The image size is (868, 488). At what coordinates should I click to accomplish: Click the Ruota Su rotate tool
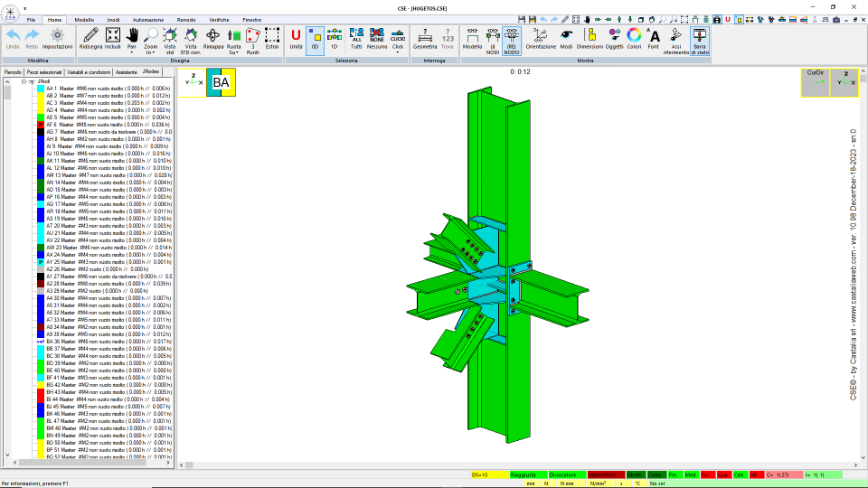coord(233,36)
